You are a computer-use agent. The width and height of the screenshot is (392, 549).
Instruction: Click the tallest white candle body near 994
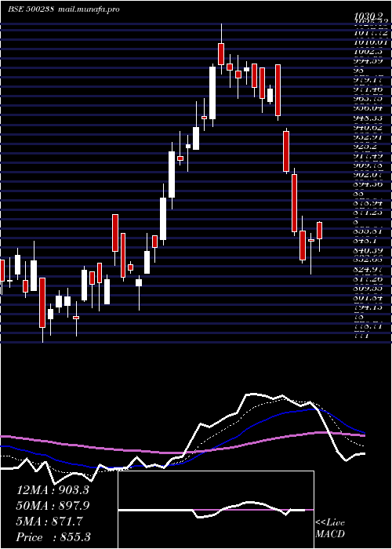(212, 93)
